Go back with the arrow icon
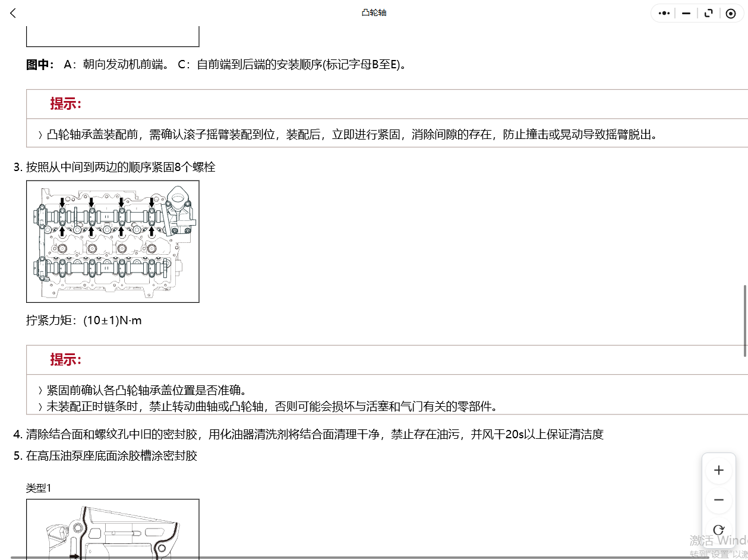 pos(13,13)
